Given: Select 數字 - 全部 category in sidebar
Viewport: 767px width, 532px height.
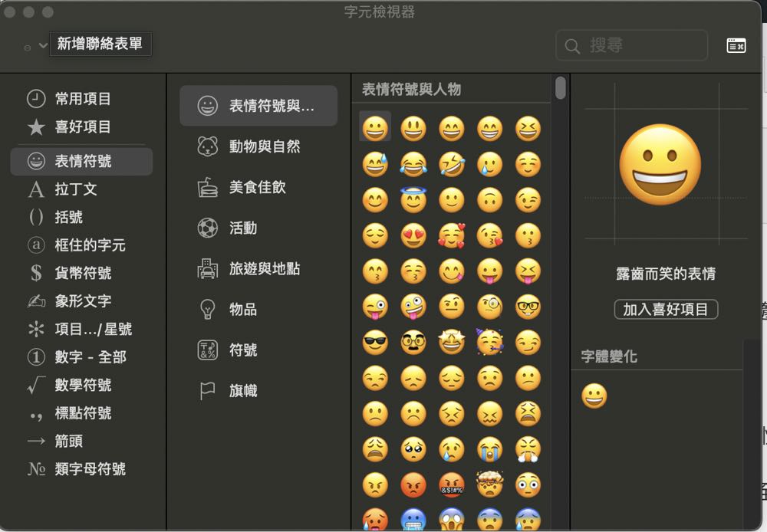Looking at the screenshot, I should [81, 357].
